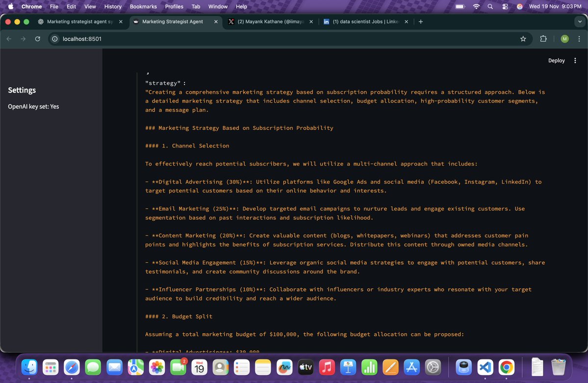The width and height of the screenshot is (588, 383).
Task: Open the History menu in menu bar
Action: pos(112,6)
